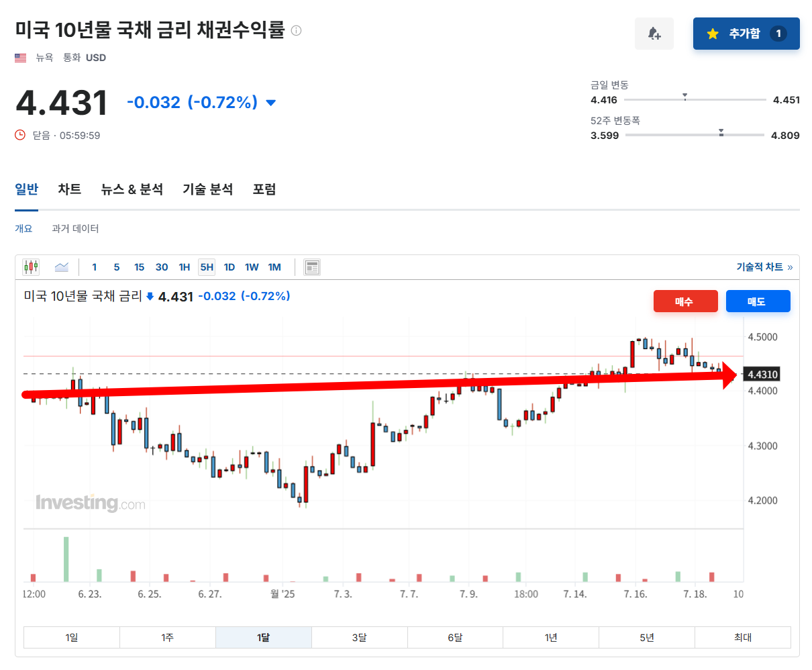Screen dimensions: 812x670
Task: Switch to the 기술 분석 tab
Action: (x=206, y=189)
